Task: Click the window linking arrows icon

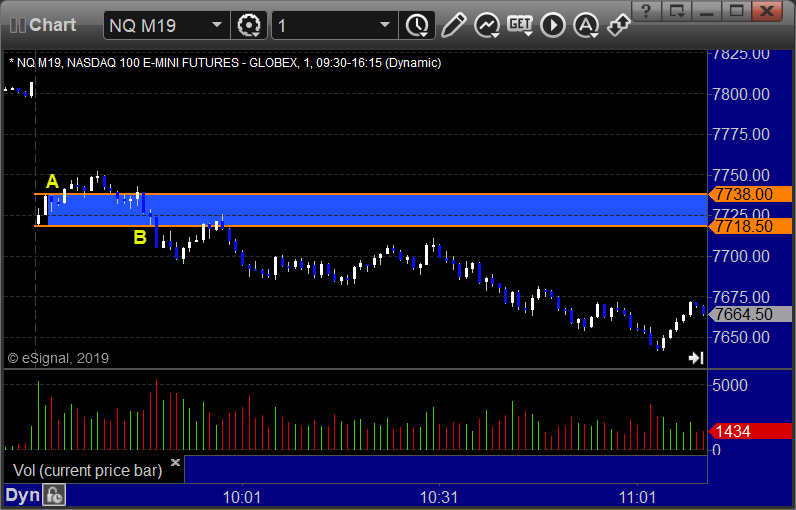Action: coord(619,25)
